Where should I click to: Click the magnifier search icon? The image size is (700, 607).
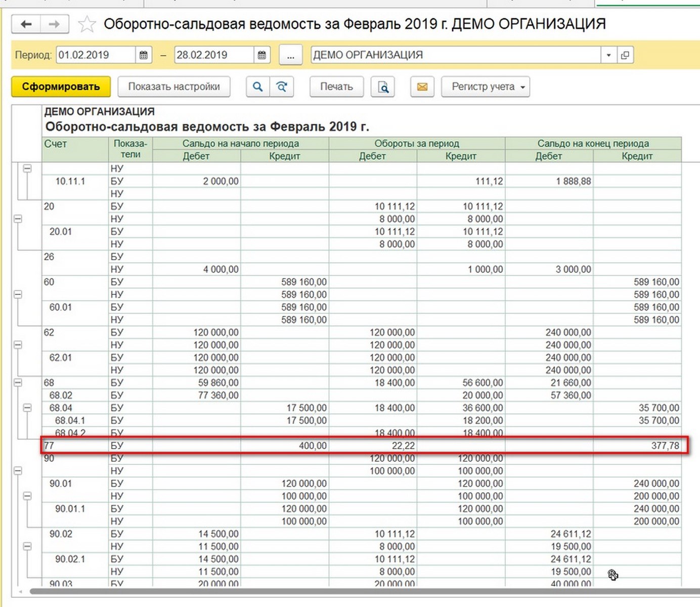257,87
